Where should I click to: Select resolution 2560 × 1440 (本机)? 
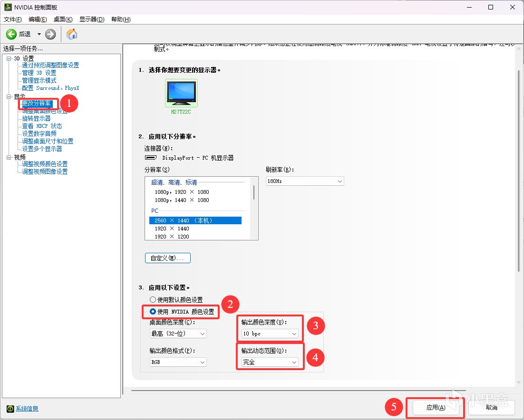click(195, 220)
